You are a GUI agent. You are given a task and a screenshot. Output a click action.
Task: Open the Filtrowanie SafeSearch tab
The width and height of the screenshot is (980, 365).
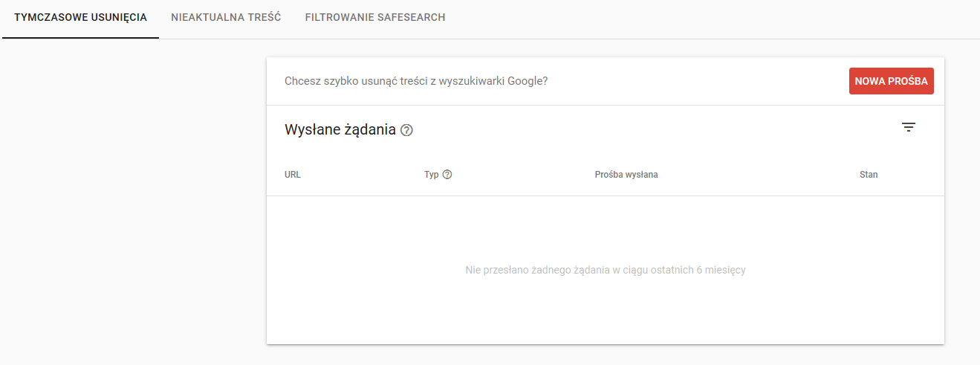pyautogui.click(x=375, y=17)
